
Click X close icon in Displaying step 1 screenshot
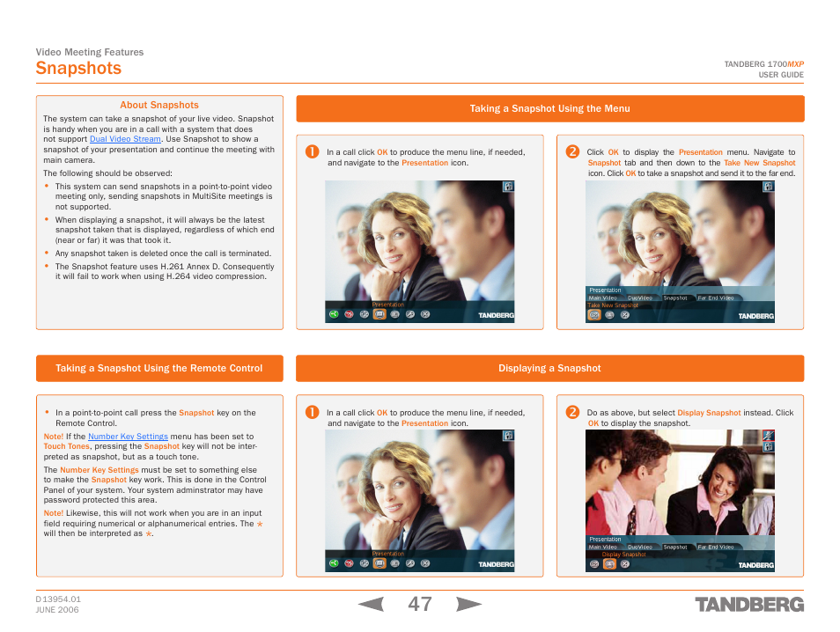tap(424, 563)
